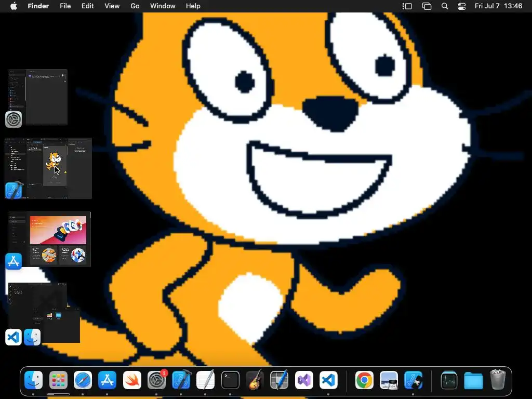Image resolution: width=532 pixels, height=399 pixels.
Task: Launch purple Visual Studio from the Dock
Action: pos(304,380)
